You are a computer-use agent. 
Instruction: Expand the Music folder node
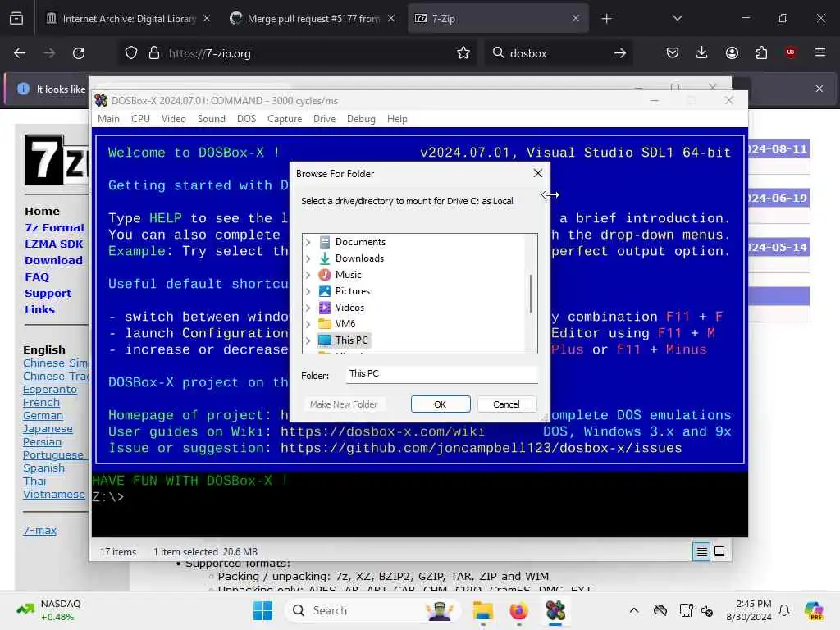[308, 275]
